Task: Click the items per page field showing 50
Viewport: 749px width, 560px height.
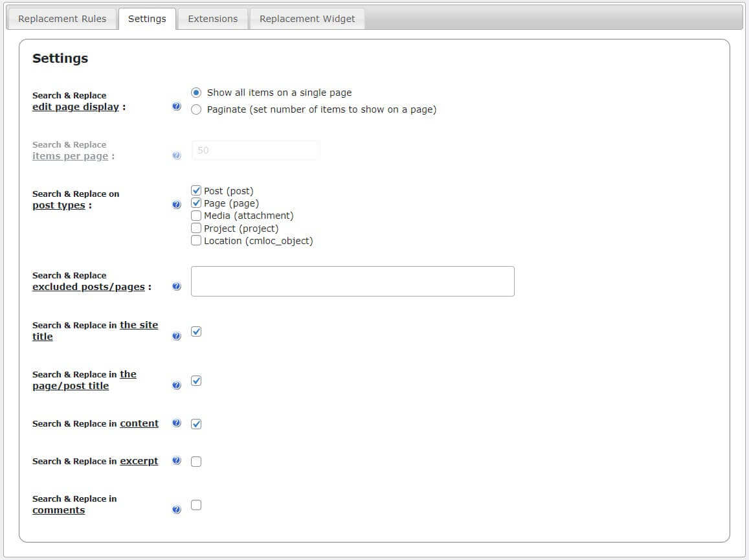Action: click(255, 150)
